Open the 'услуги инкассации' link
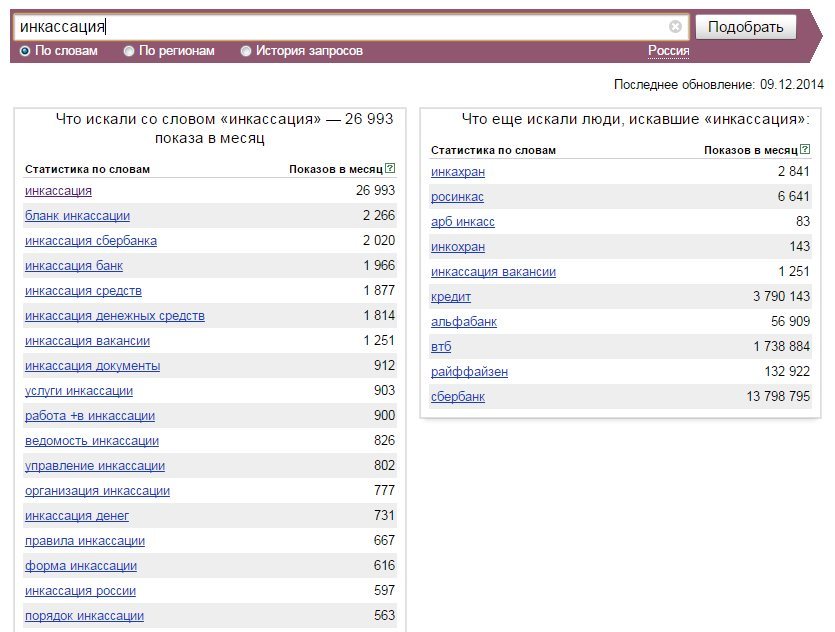Viewport: 835px width, 632px height. tap(79, 391)
